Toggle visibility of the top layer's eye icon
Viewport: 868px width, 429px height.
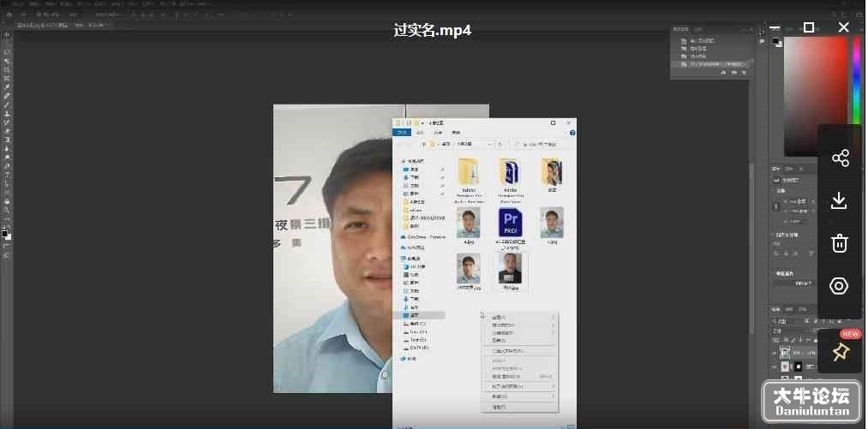point(775,353)
